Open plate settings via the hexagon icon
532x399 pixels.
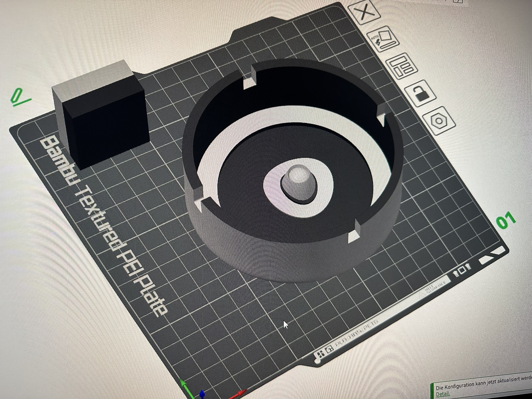click(x=439, y=121)
